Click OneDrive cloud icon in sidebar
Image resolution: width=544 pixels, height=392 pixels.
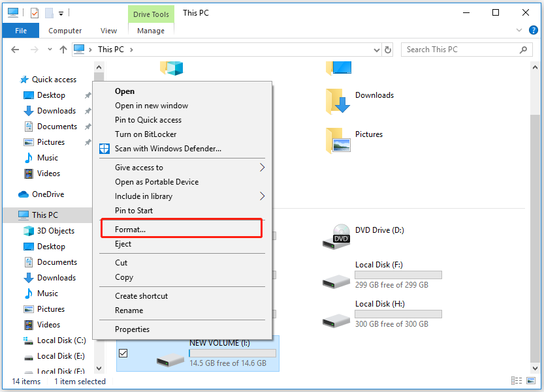point(24,194)
